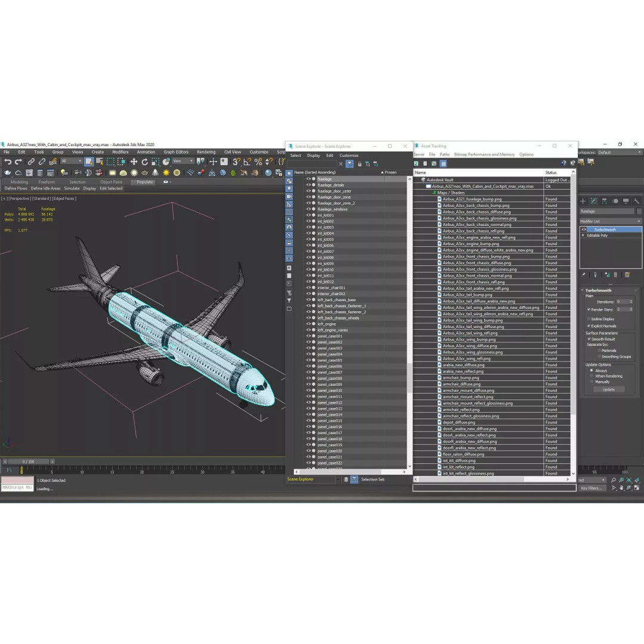Toggle the 3D Snaps tool
Screen dimensions: 644x644
click(x=237, y=162)
